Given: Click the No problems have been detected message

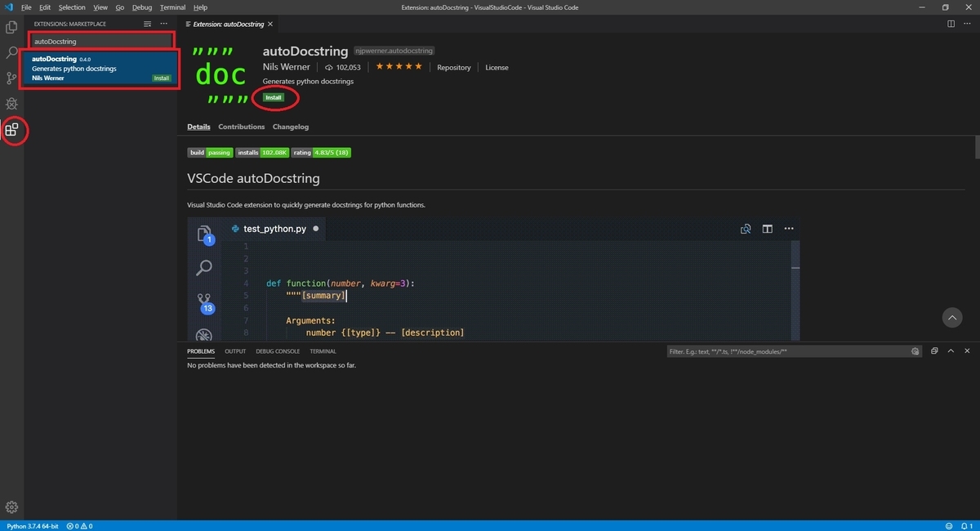Looking at the screenshot, I should 271,365.
